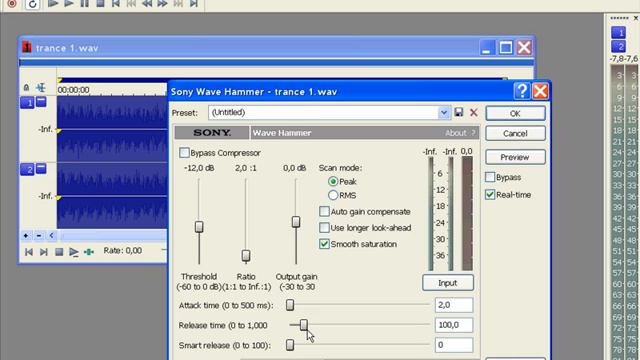The width and height of the screenshot is (640, 360).
Task: Click the teal plug-in icon in data window transport
Action: 89,252
